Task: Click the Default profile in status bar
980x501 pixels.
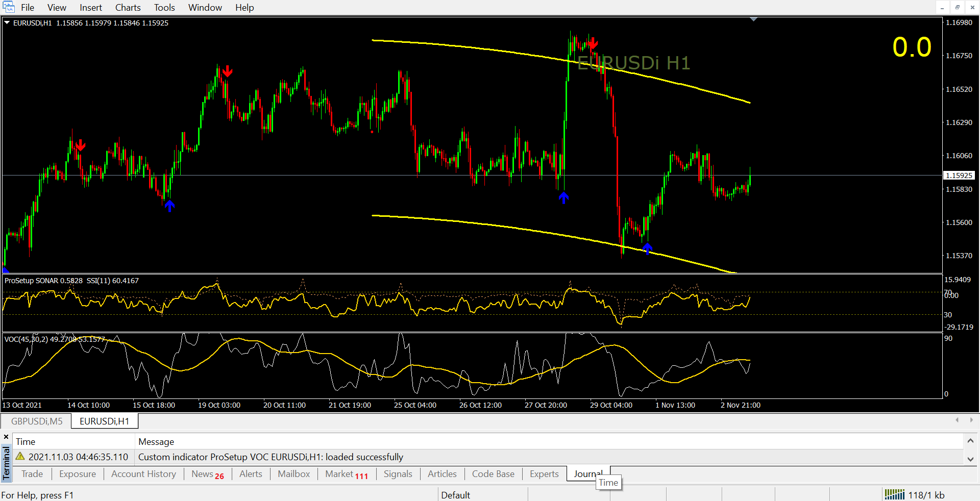Action: tap(455, 495)
